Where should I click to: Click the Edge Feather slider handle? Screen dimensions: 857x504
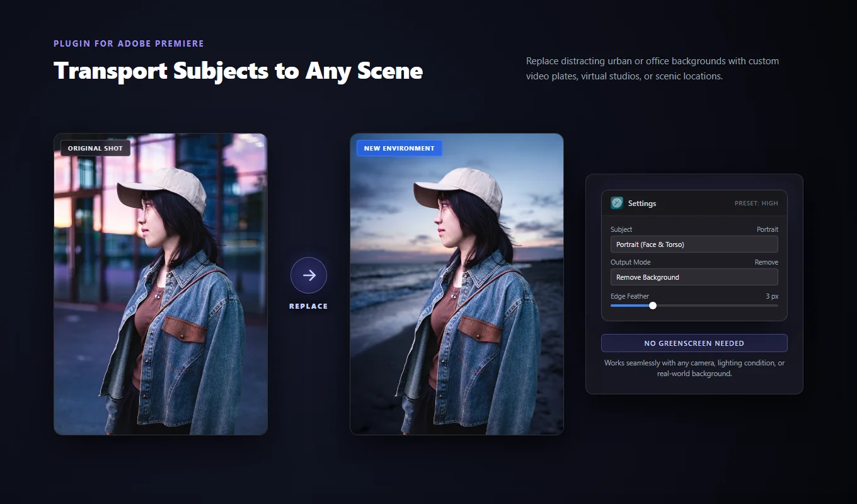coord(653,306)
